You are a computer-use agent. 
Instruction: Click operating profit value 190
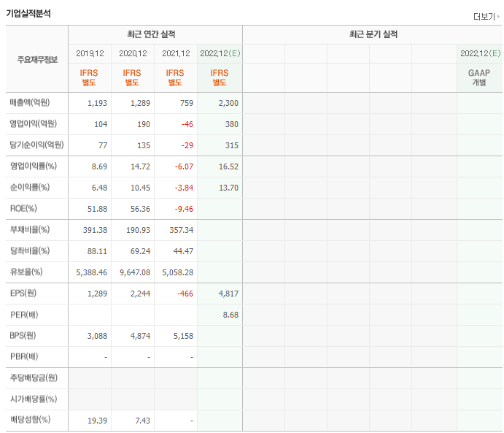coord(144,124)
